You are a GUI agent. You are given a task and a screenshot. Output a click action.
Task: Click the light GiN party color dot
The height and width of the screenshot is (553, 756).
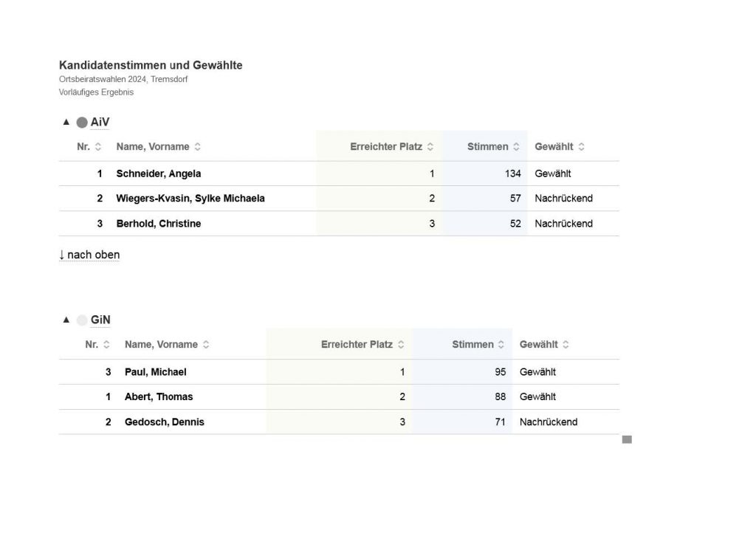click(82, 320)
